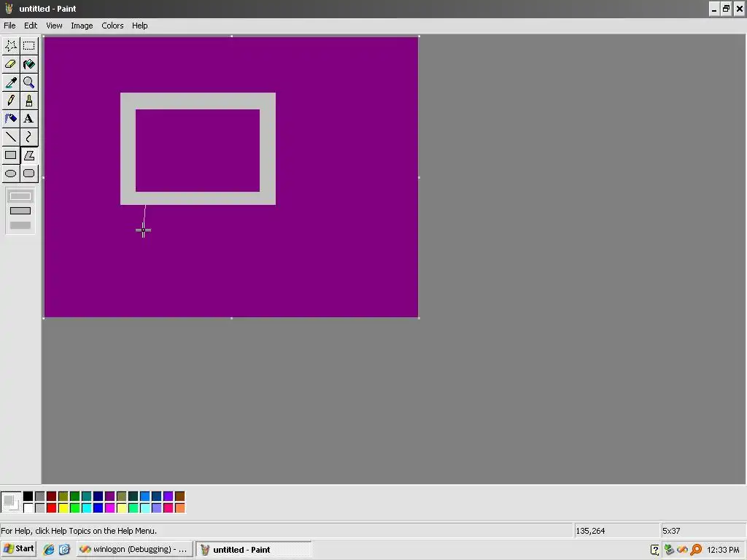The width and height of the screenshot is (747, 560).
Task: Pick the bright yellow swatch
Action: pyautogui.click(x=63, y=508)
